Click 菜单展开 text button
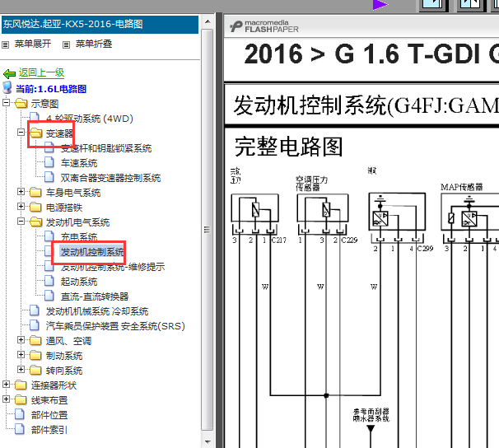 (33, 44)
